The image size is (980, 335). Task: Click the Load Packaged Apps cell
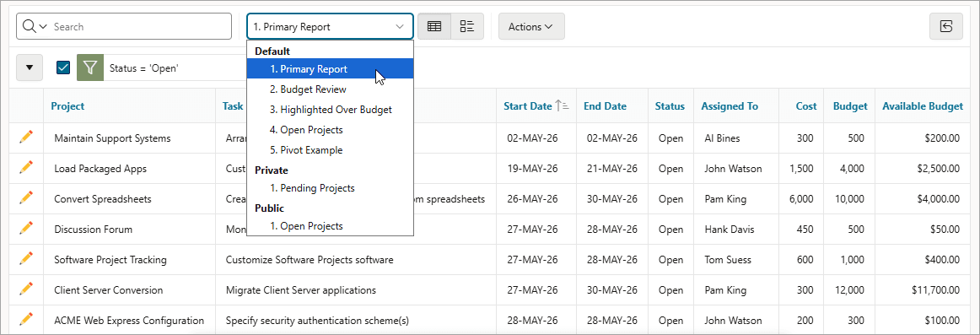pyautogui.click(x=129, y=169)
